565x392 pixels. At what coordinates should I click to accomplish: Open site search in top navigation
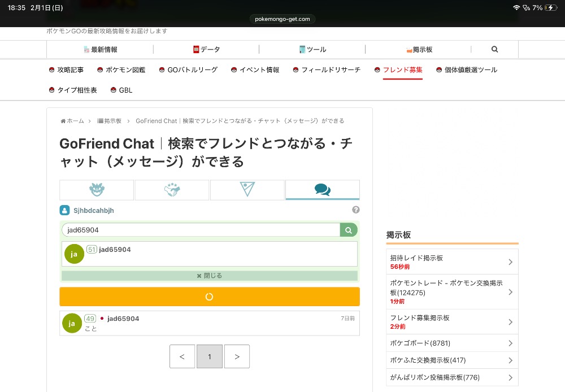494,50
